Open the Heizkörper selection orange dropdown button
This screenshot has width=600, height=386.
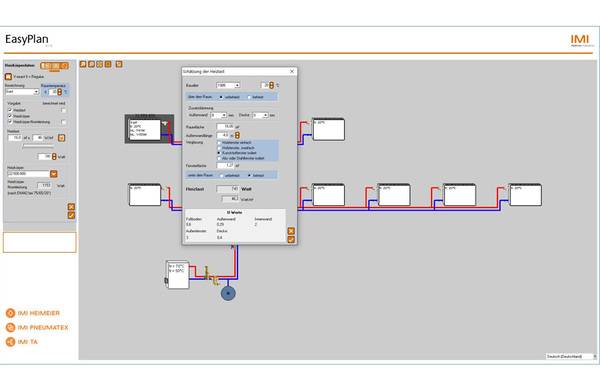point(54,174)
